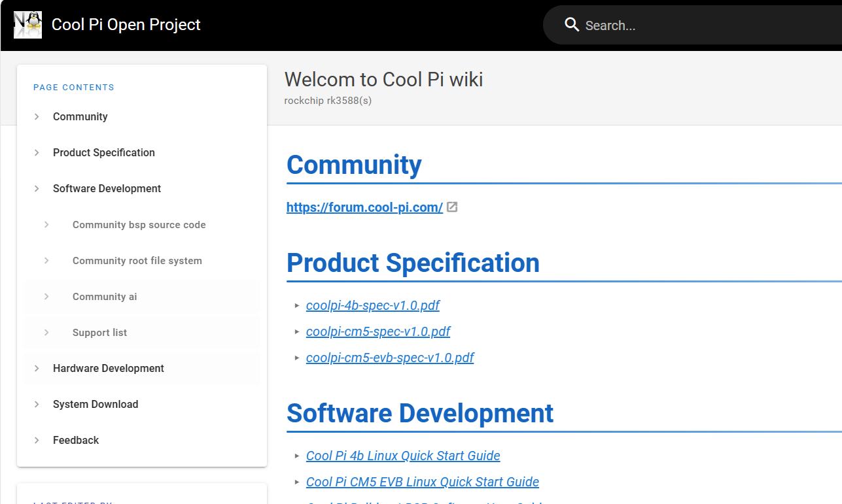Expand chevron next to Community ai
The image size is (842, 504).
coord(46,296)
